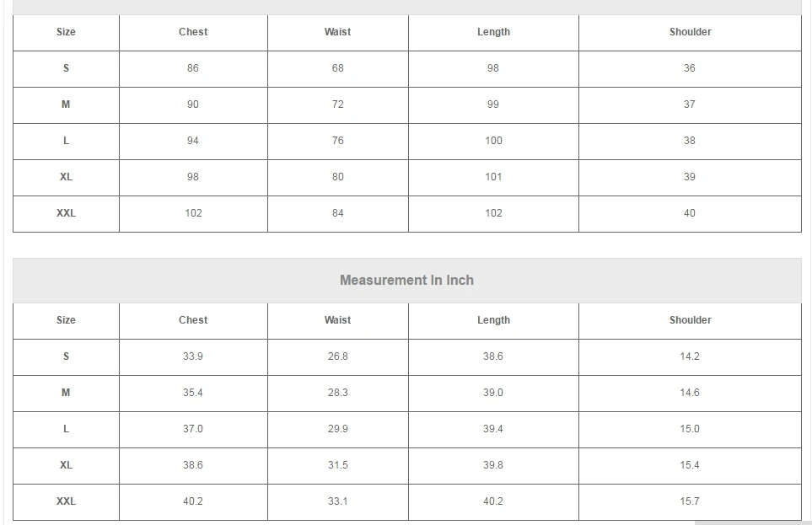The image size is (812, 525).
Task: Select the size S shoulder value 36
Action: click(689, 68)
